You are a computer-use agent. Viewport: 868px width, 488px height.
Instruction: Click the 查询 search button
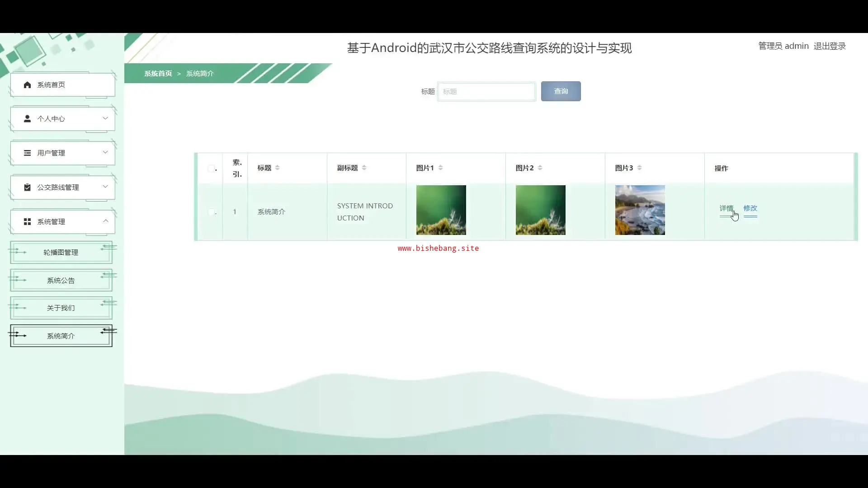561,91
